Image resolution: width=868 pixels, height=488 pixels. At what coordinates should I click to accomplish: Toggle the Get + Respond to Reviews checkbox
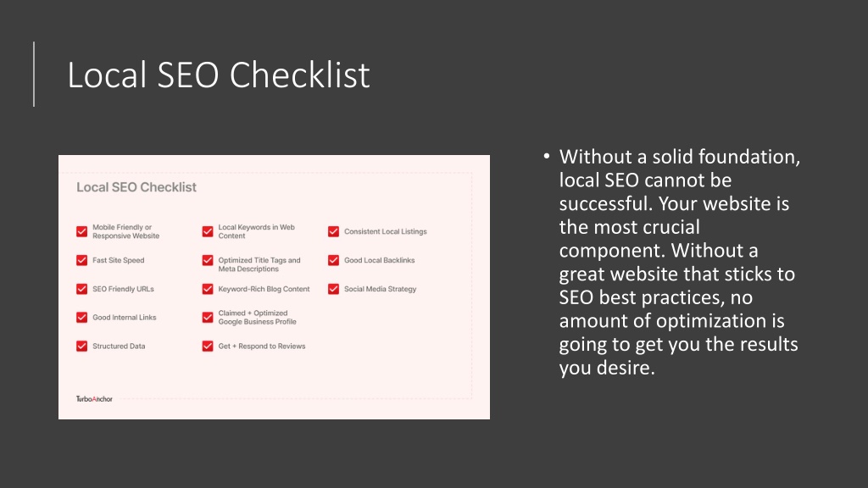tap(208, 346)
